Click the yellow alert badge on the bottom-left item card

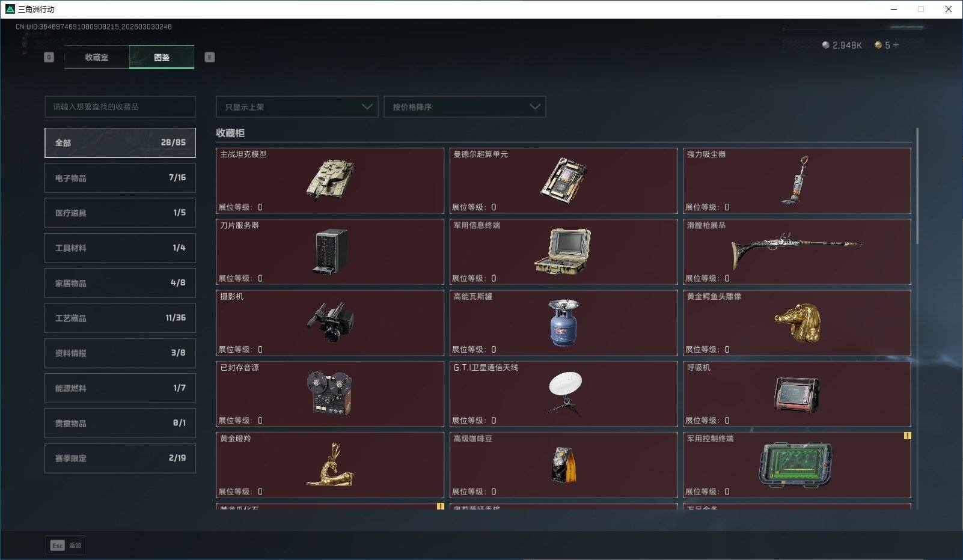click(441, 507)
